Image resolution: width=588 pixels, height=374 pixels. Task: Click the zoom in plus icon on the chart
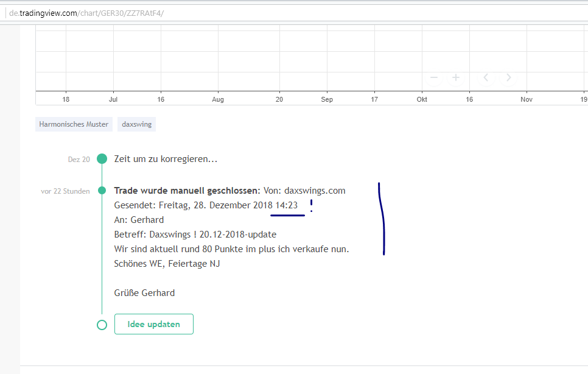456,77
